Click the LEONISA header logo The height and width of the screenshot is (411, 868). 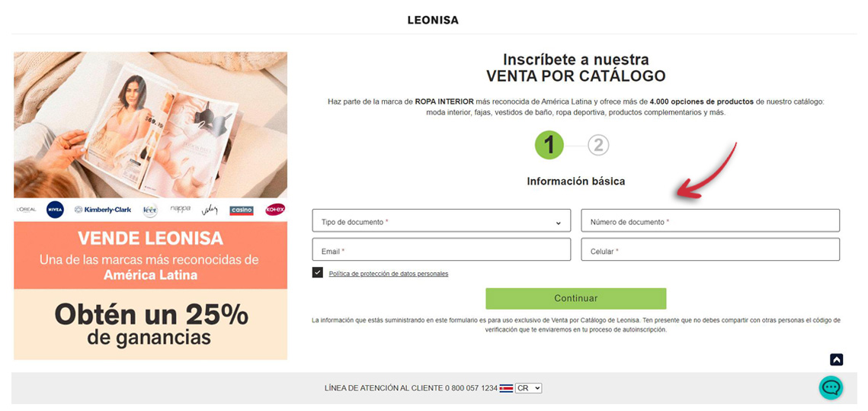point(433,21)
